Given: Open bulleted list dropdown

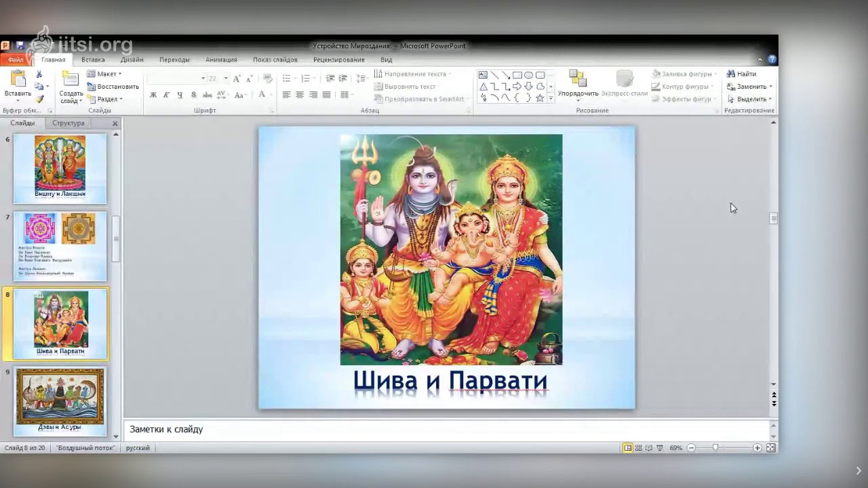Looking at the screenshot, I should pyautogui.click(x=296, y=78).
